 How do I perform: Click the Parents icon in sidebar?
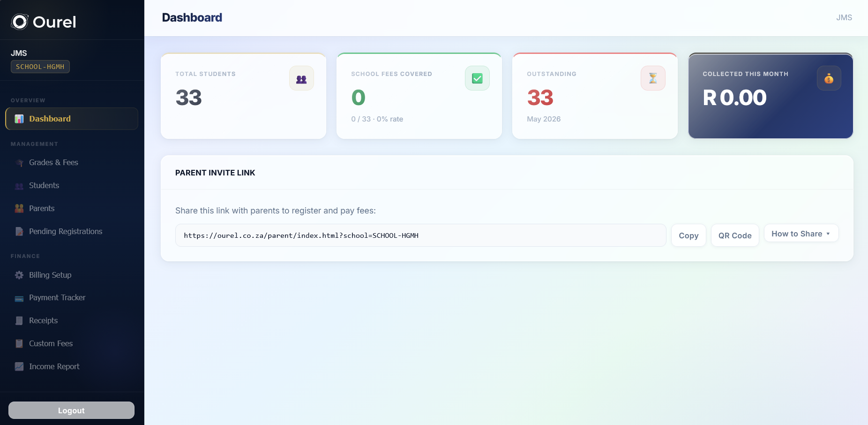pos(19,208)
